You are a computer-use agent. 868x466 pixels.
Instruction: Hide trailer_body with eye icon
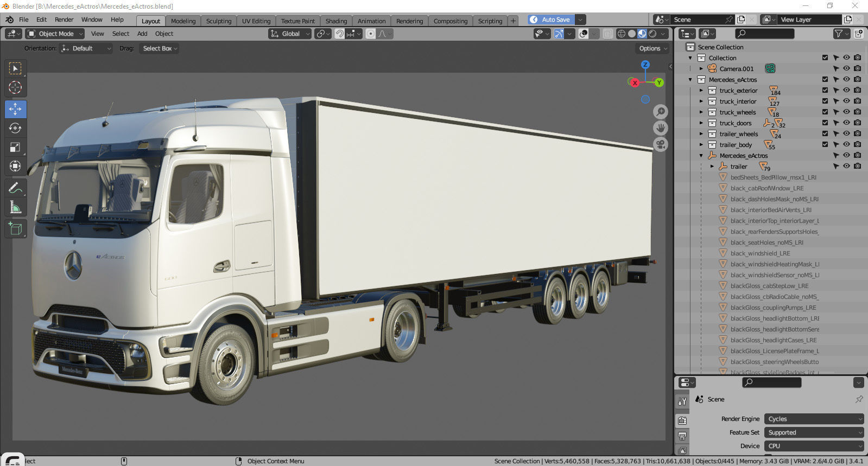(846, 145)
